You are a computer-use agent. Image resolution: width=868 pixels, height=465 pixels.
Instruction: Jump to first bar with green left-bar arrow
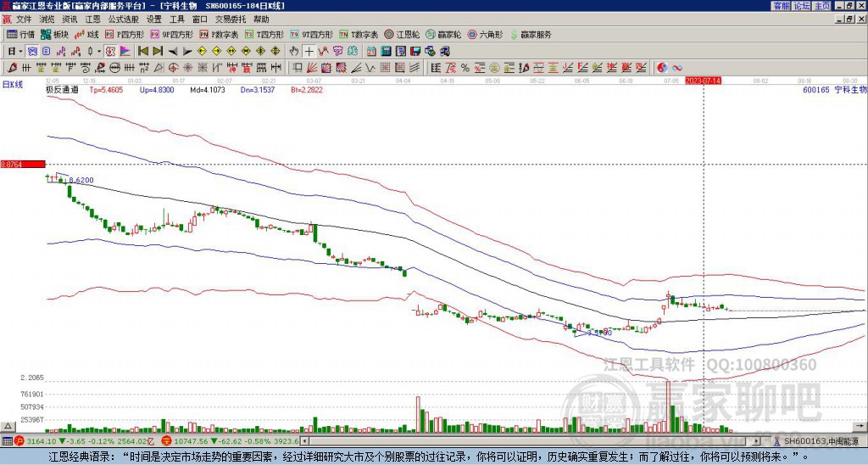[x=142, y=51]
